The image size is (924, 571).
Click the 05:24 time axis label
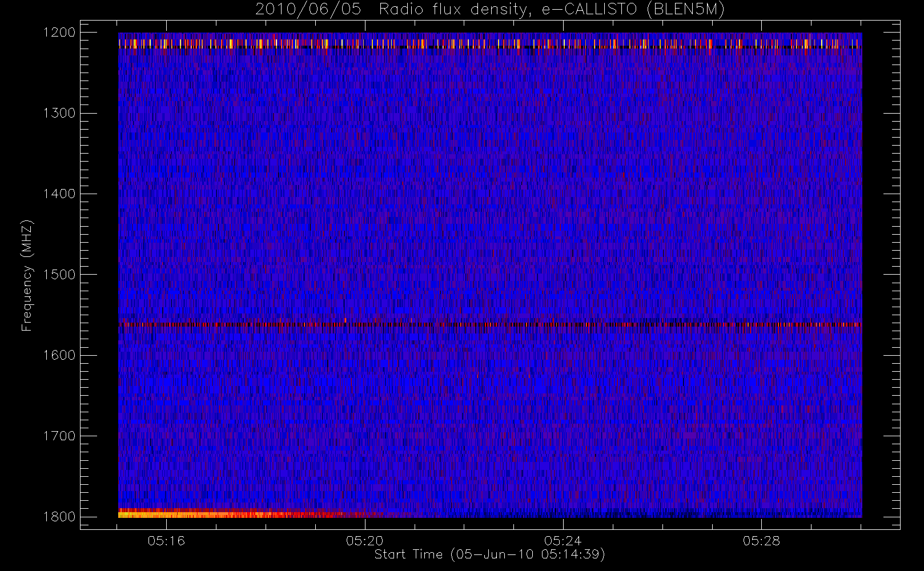563,541
